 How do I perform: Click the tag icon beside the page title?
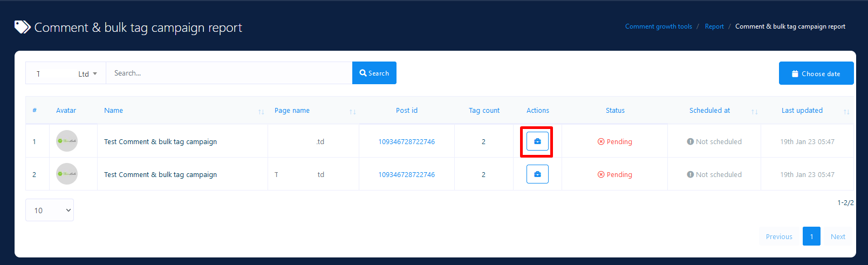(22, 27)
